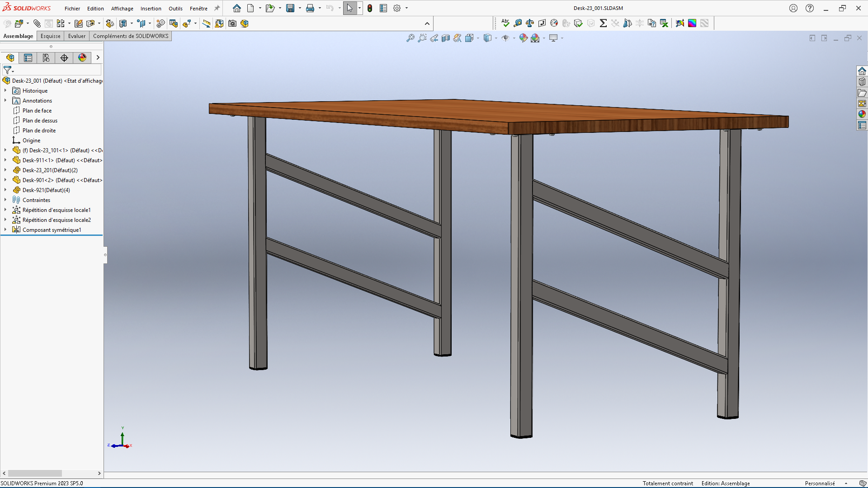Expand the Contraintes folder in the tree
The image size is (868, 488).
coord(5,200)
